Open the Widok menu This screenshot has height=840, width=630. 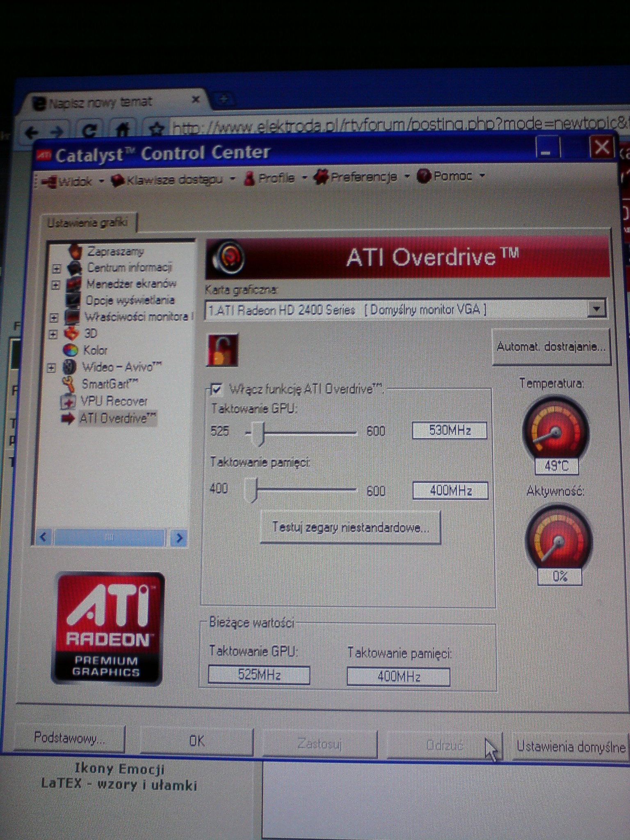click(73, 181)
